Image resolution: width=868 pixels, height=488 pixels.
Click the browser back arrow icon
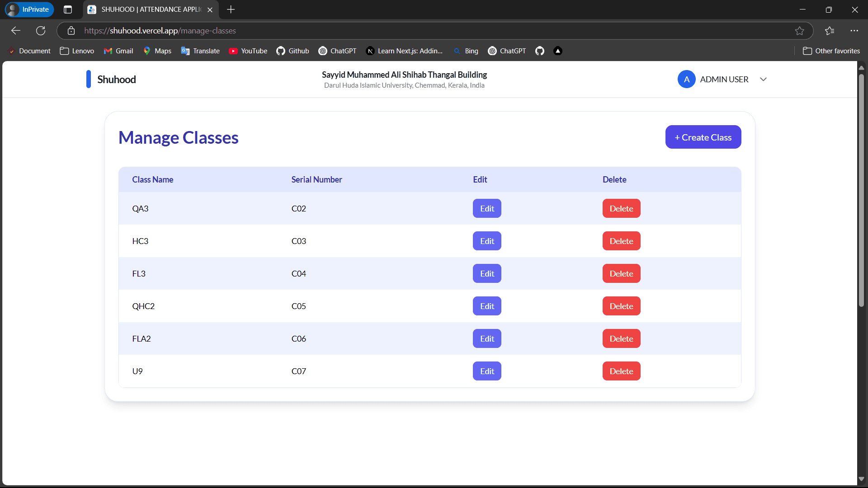16,31
